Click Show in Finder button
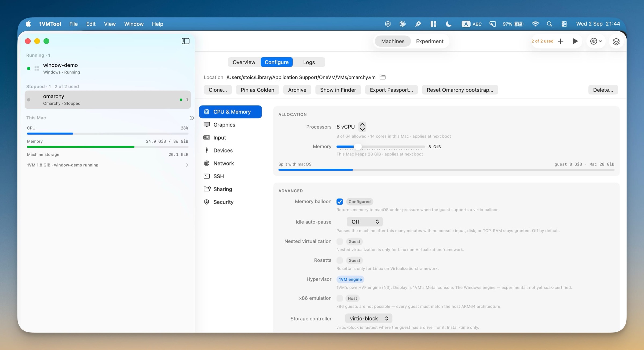 (x=338, y=90)
